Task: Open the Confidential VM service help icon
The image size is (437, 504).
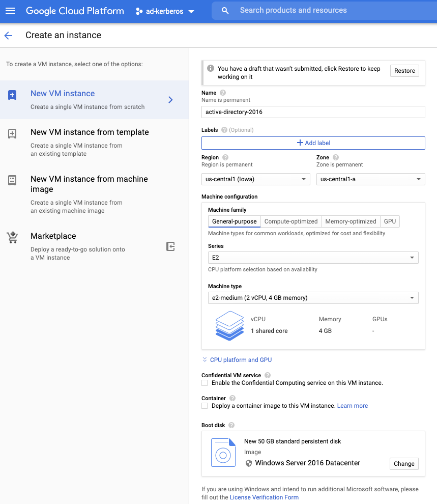Action: 268,375
